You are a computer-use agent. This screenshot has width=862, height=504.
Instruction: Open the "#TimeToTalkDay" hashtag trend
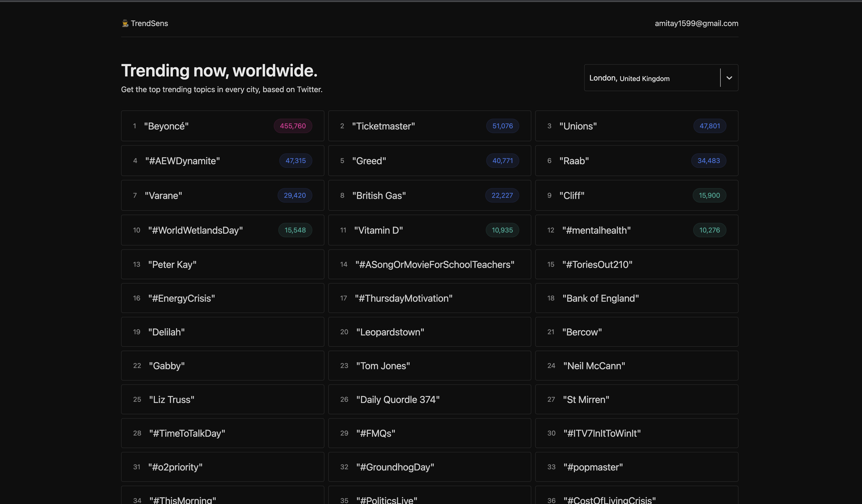coord(222,433)
